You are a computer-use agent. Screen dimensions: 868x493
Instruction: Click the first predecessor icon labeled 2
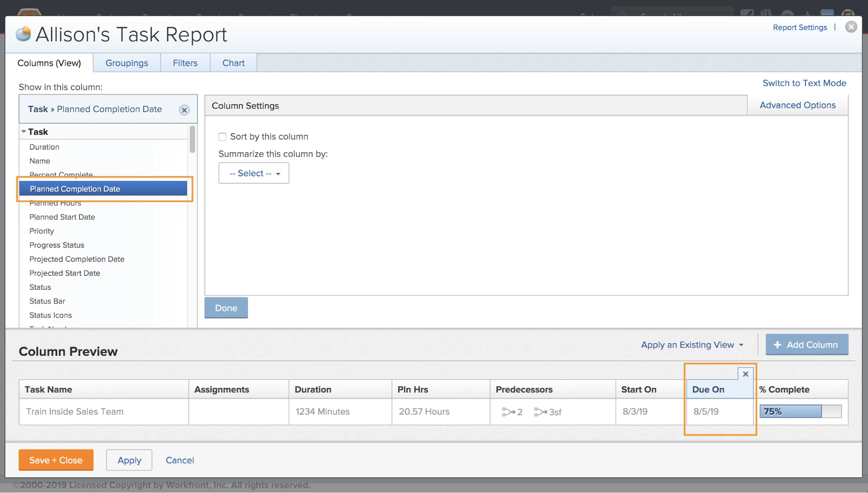click(x=508, y=412)
